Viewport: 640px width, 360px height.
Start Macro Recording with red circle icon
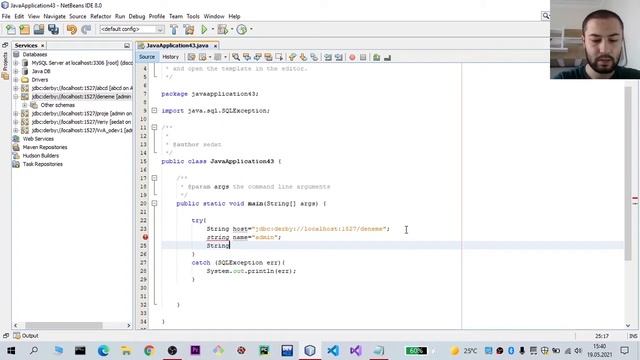352,57
